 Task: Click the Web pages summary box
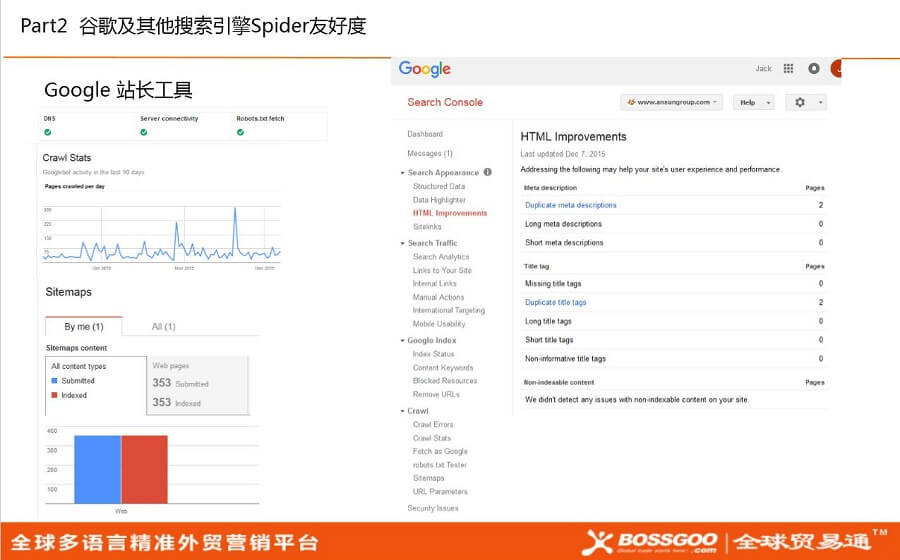click(x=198, y=385)
